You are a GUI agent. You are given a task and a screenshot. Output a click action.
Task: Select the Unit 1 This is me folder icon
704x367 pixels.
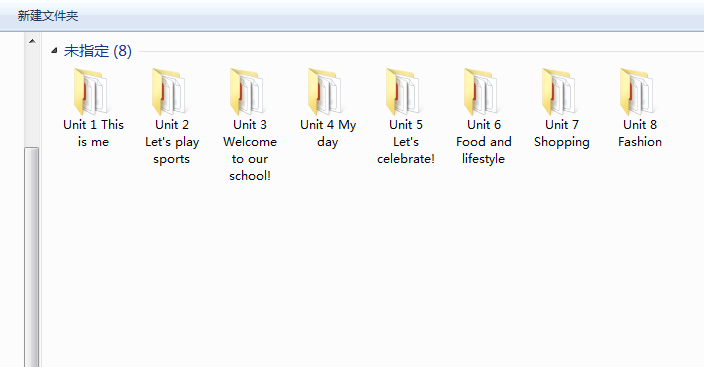tap(91, 92)
